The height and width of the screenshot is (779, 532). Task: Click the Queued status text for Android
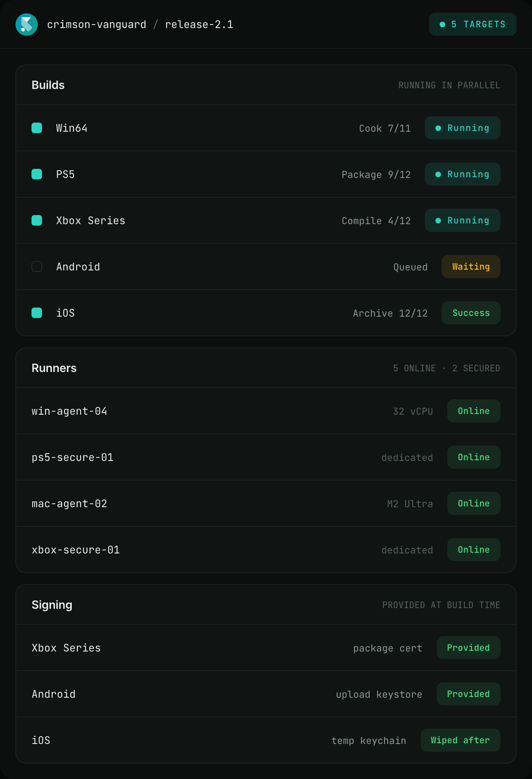coord(410,267)
